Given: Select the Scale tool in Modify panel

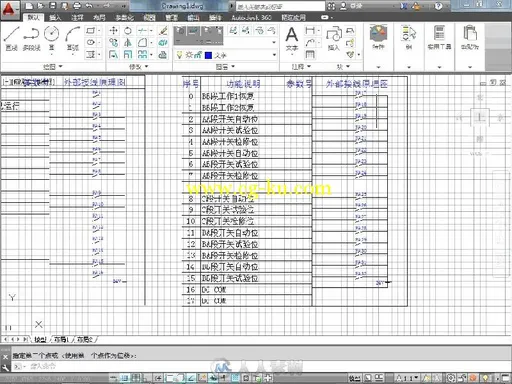Looking at the screenshot, I should (x=128, y=55).
